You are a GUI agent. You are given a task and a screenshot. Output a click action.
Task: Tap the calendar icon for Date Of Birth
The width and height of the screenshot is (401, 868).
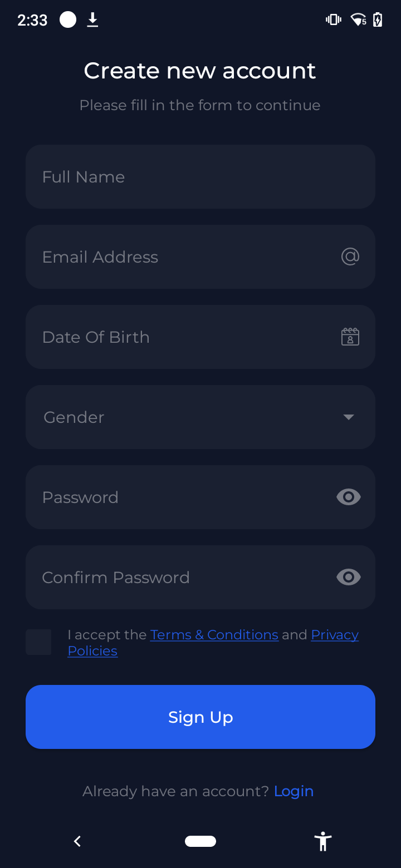350,337
